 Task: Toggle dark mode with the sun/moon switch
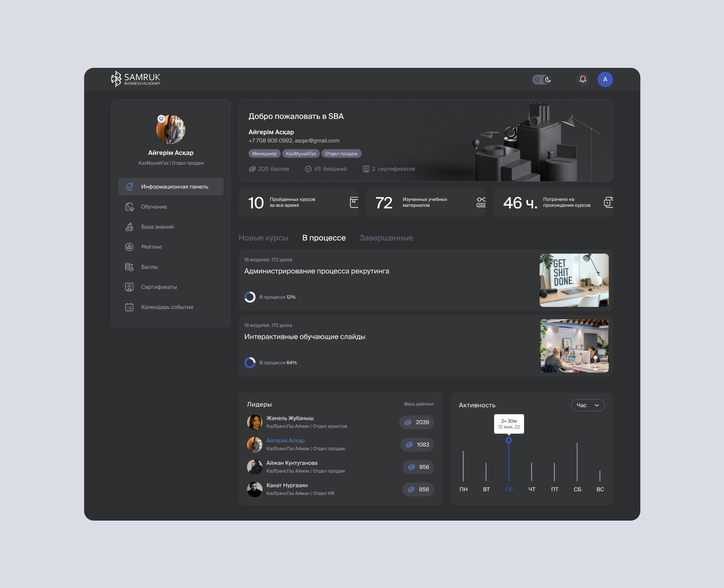tap(542, 79)
